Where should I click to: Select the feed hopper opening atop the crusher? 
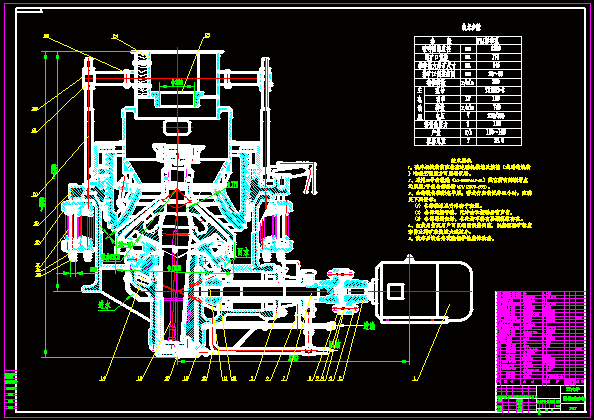(177, 99)
